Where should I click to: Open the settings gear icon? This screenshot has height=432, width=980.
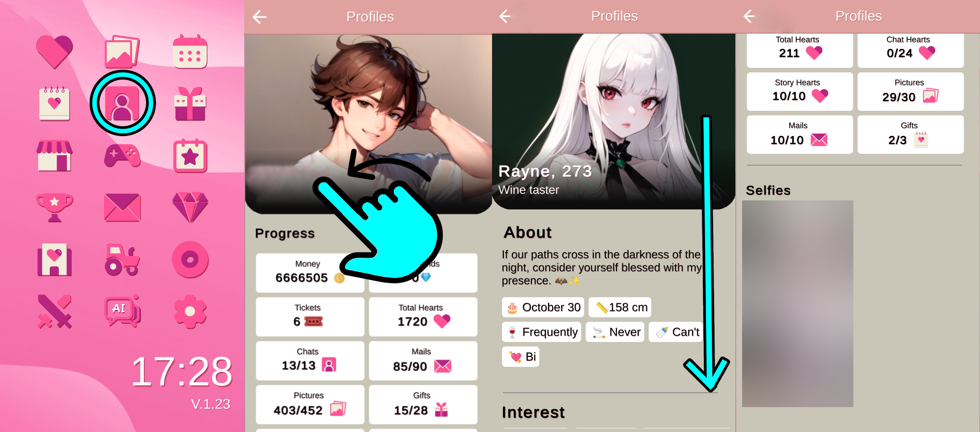point(190,311)
